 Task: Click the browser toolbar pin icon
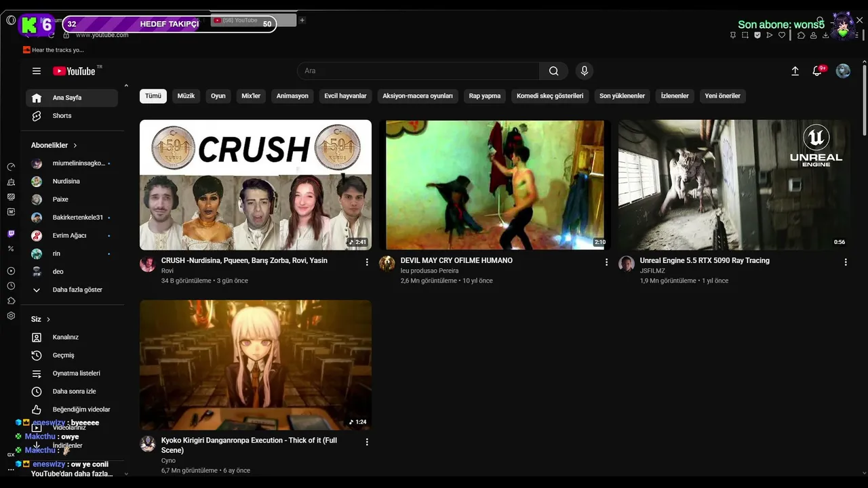pyautogui.click(x=733, y=35)
